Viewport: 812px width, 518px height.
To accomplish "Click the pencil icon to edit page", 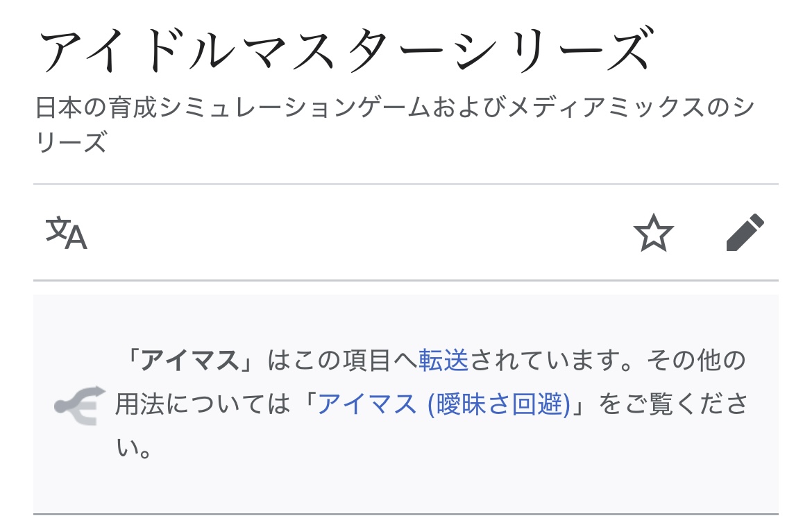I will pos(745,233).
